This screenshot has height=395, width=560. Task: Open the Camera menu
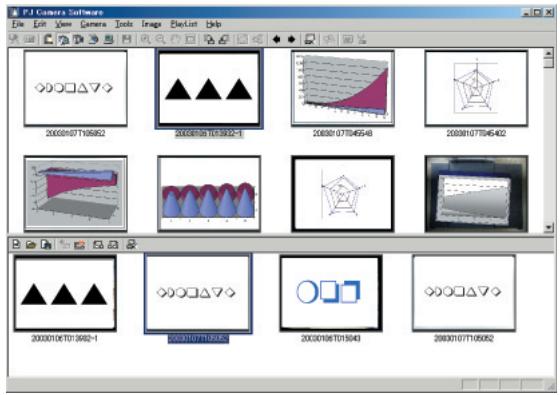pyautogui.click(x=93, y=24)
